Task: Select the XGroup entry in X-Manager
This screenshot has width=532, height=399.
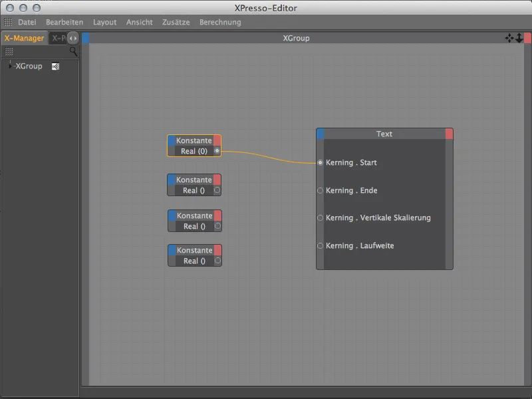Action: 29,66
